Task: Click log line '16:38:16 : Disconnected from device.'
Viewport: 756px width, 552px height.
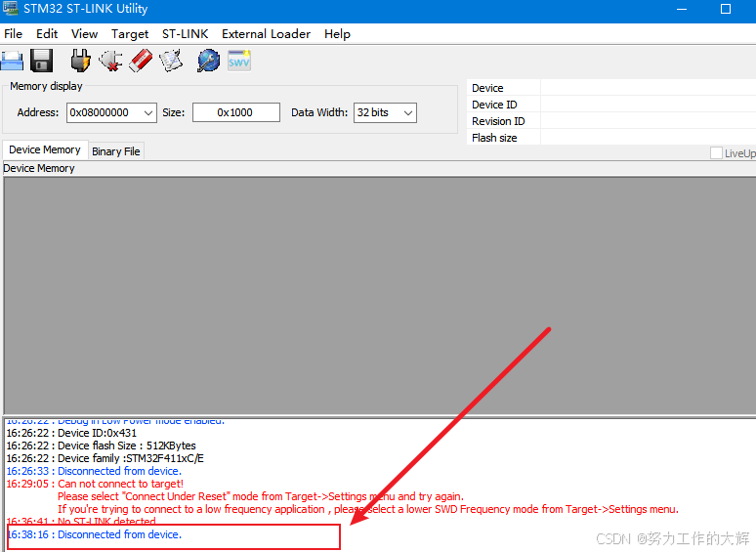Action: tap(95, 534)
